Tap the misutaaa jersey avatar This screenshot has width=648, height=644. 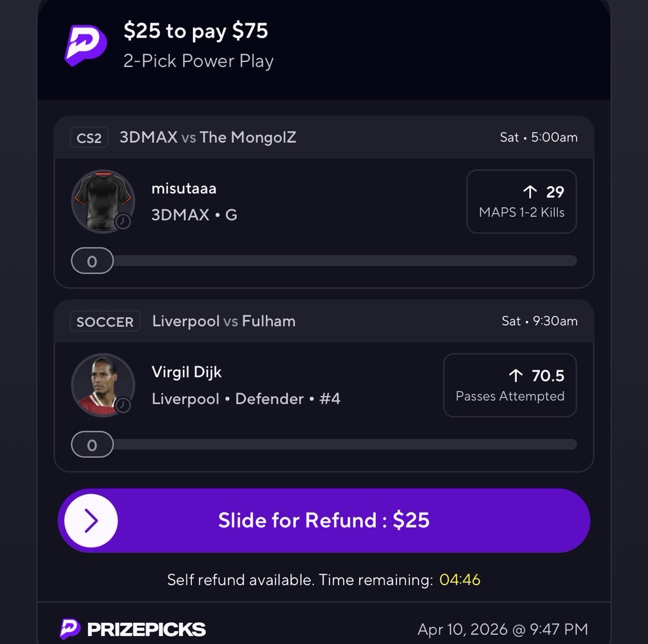point(103,202)
